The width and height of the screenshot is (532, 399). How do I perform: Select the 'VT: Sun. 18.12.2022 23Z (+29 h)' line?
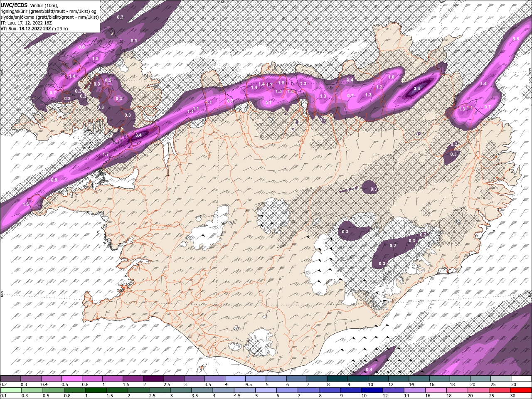(34, 29)
